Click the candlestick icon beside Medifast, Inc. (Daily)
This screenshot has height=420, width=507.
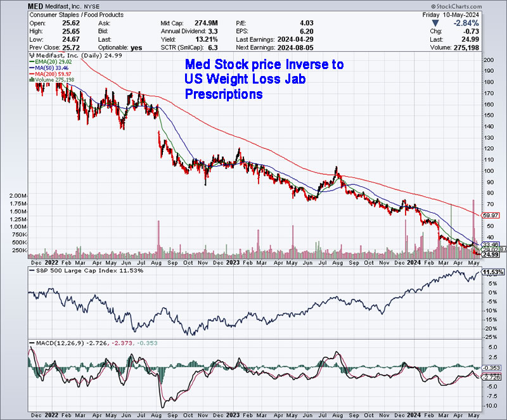(32, 56)
